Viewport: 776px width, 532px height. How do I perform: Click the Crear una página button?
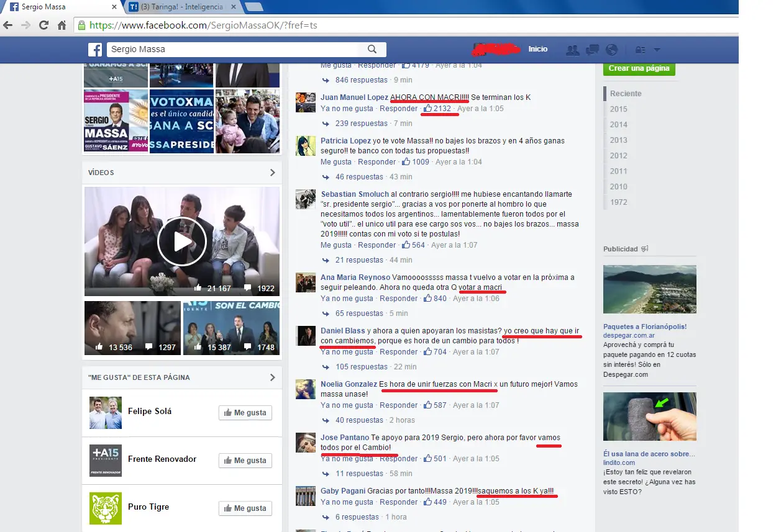[x=639, y=68]
